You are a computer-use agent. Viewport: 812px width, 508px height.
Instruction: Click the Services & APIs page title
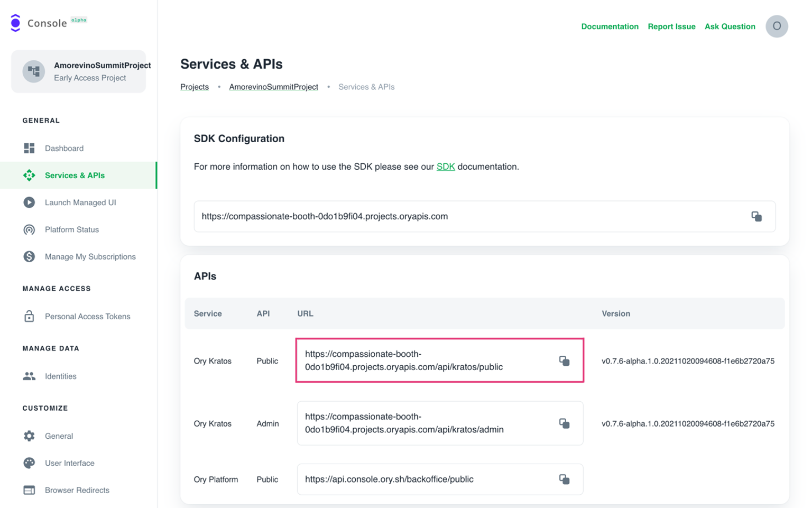pyautogui.click(x=232, y=64)
